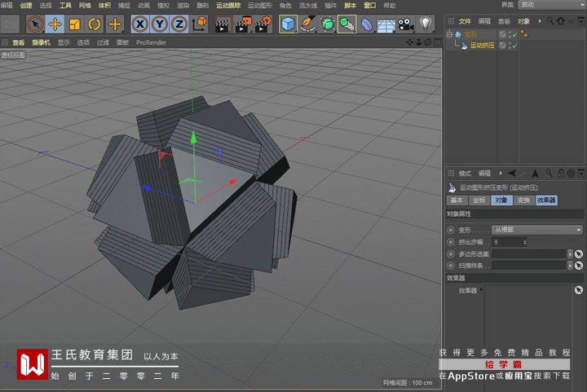Click Attribute Manager target circle icon

tap(571, 174)
